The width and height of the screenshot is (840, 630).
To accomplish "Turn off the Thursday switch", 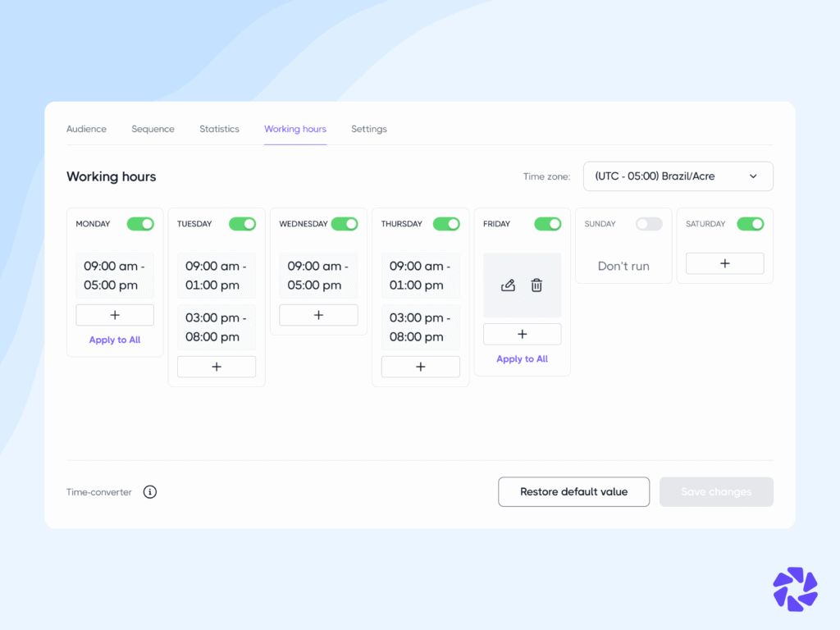I will (446, 223).
